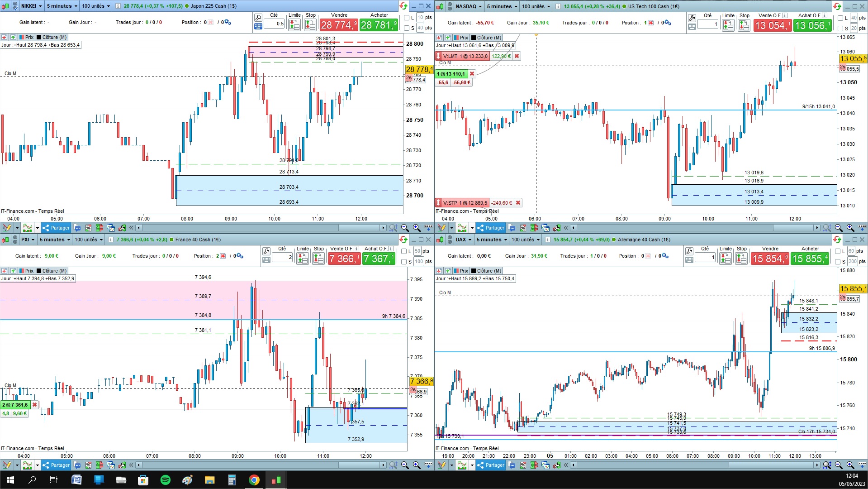868x489 pixels.
Task: Open the wrench settings in NIKKEI order panel
Action: [x=258, y=18]
